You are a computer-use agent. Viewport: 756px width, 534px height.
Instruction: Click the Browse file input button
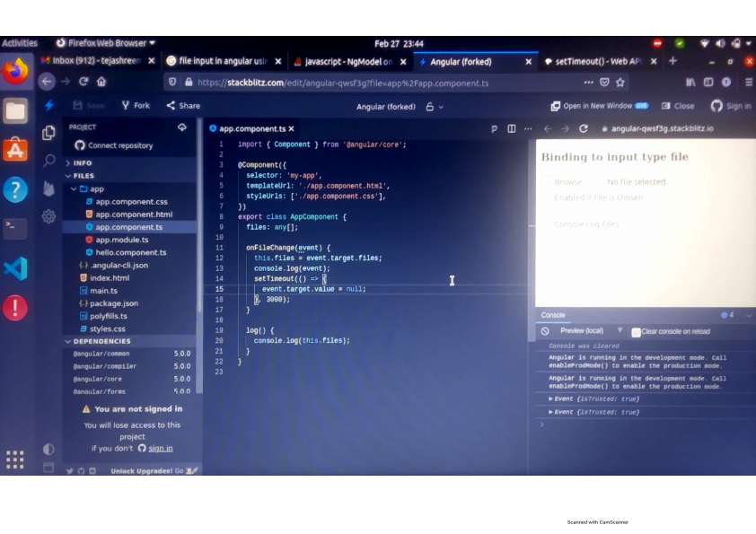572,181
